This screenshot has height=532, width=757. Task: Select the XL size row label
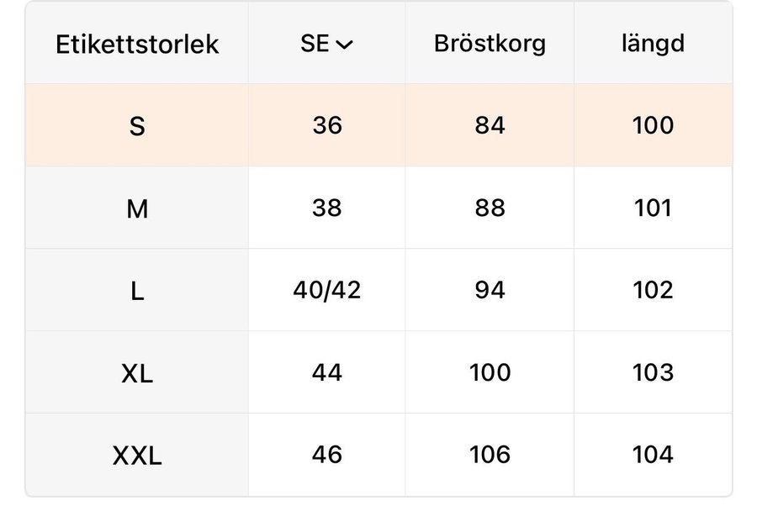pos(137,373)
